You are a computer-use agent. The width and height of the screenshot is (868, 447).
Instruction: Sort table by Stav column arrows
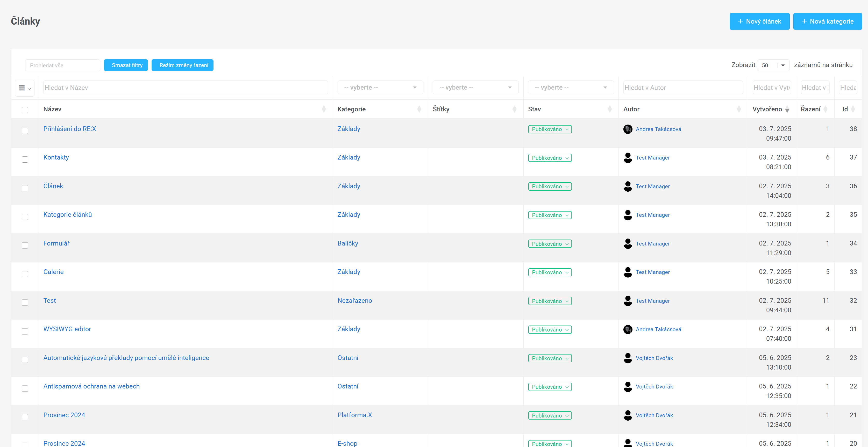610,109
